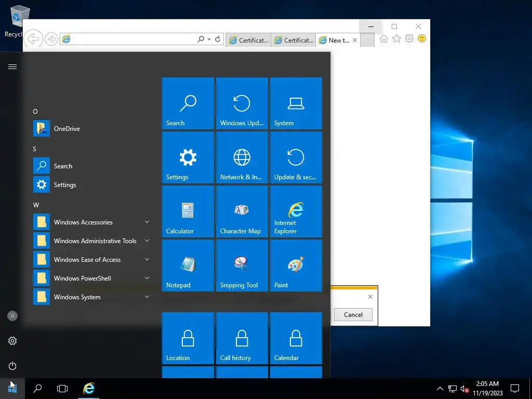Open the Location privacy tile
532x399 pixels.
[x=188, y=338]
